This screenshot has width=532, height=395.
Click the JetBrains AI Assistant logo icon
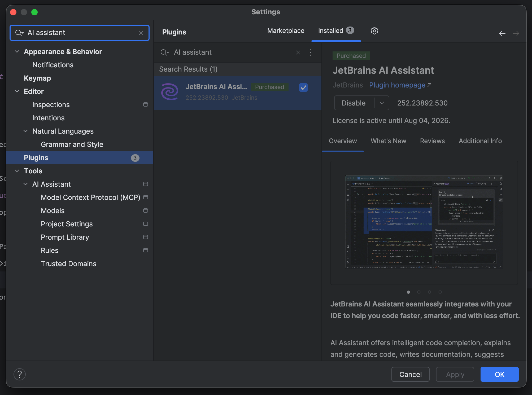pyautogui.click(x=170, y=92)
